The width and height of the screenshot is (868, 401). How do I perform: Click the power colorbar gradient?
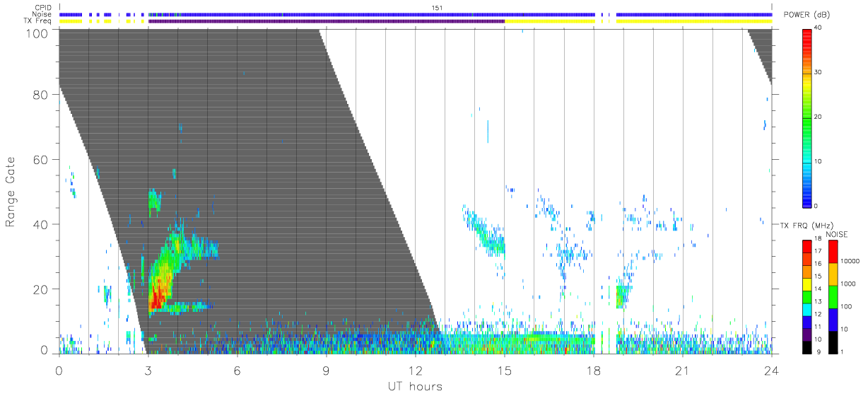807,117
